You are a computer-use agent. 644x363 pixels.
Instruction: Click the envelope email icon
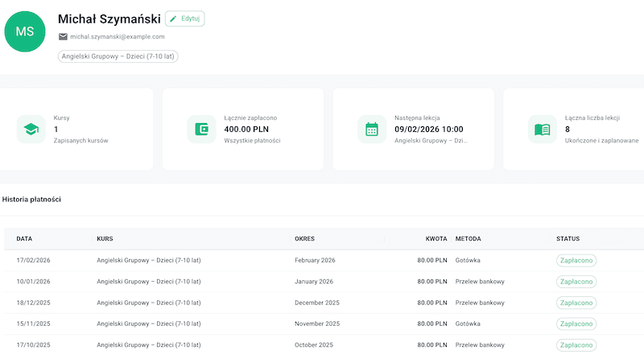(63, 36)
